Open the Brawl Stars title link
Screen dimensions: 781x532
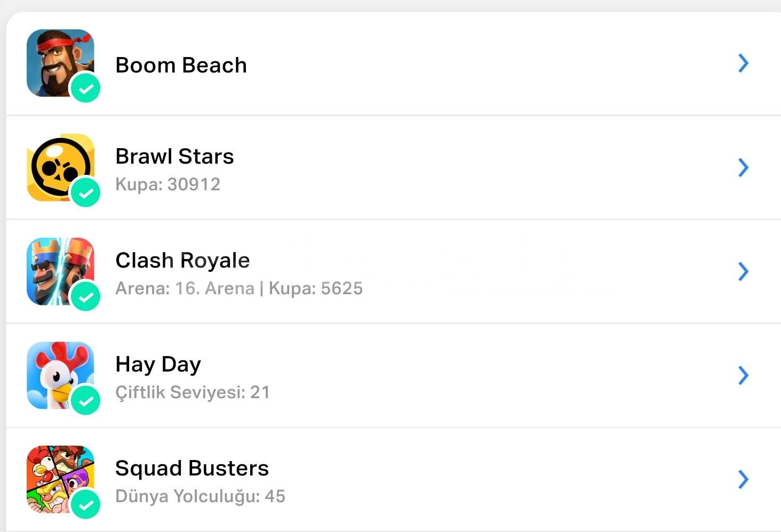pyautogui.click(x=175, y=156)
